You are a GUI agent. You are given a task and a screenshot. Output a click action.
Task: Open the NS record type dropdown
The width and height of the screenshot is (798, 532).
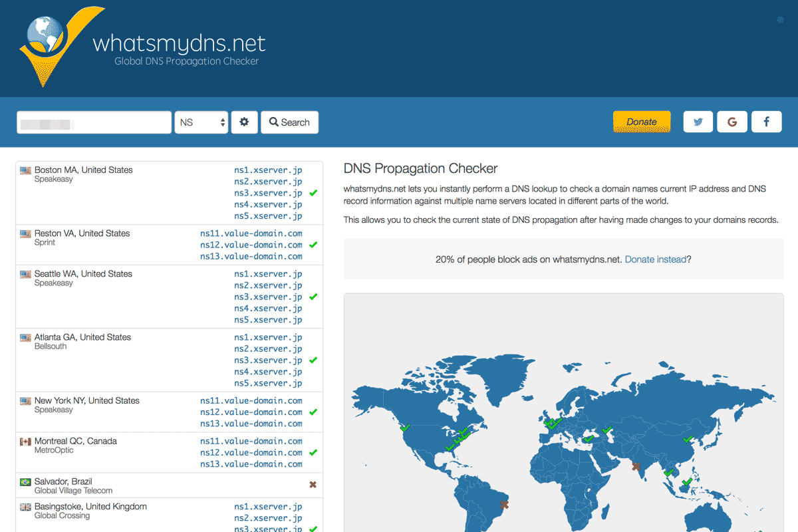pos(201,122)
